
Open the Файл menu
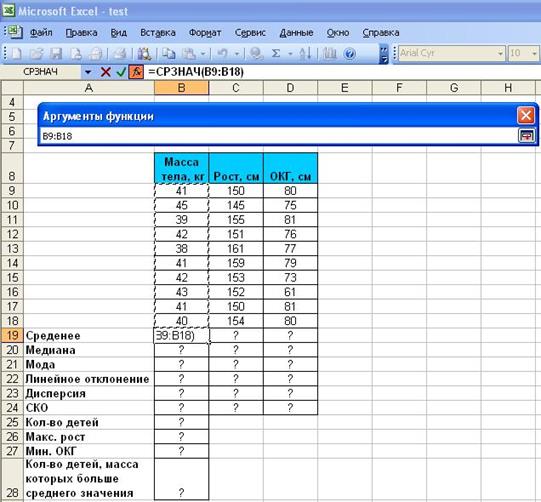tap(41, 33)
